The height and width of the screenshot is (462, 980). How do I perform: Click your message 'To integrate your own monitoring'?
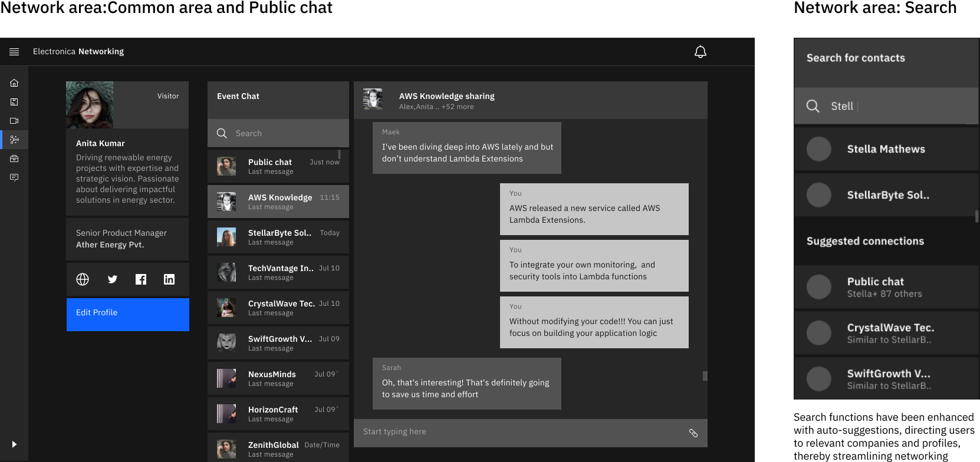pos(594,266)
